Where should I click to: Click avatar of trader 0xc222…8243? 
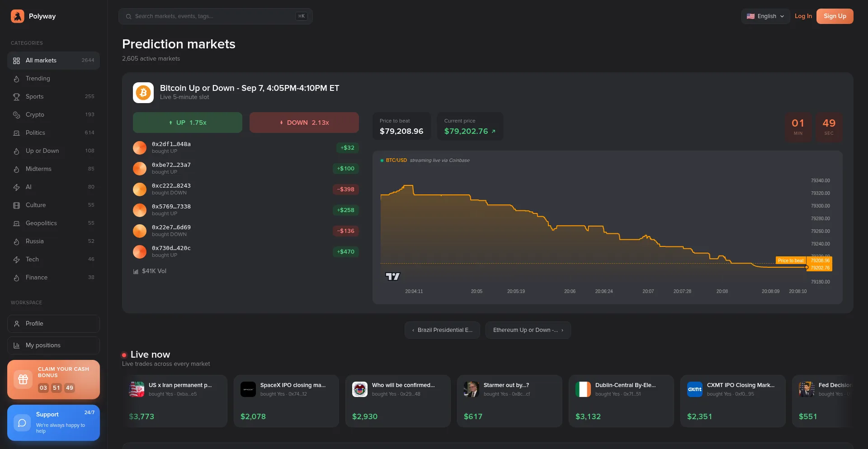point(140,189)
